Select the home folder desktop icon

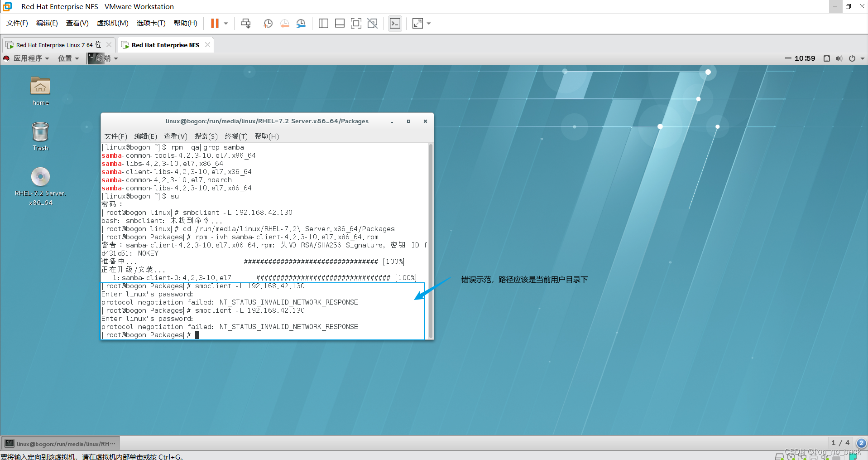[x=40, y=91]
